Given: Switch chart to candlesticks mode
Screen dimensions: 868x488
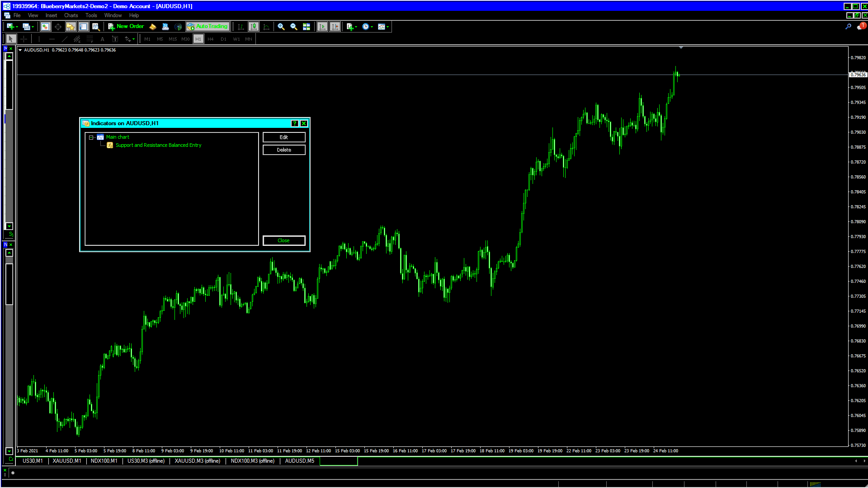Looking at the screenshot, I should coord(254,27).
